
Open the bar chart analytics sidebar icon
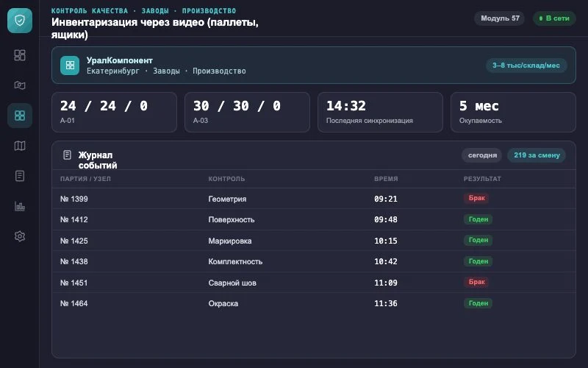[x=20, y=206]
